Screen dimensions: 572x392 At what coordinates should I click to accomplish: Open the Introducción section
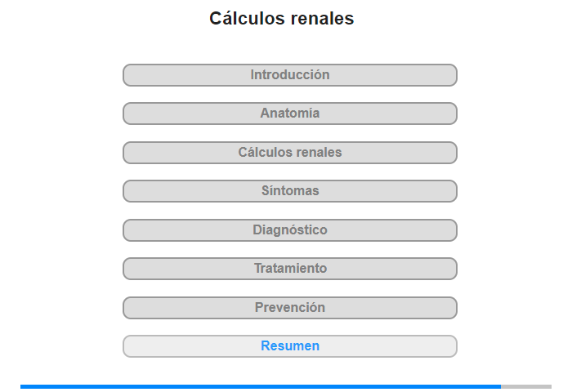point(289,75)
